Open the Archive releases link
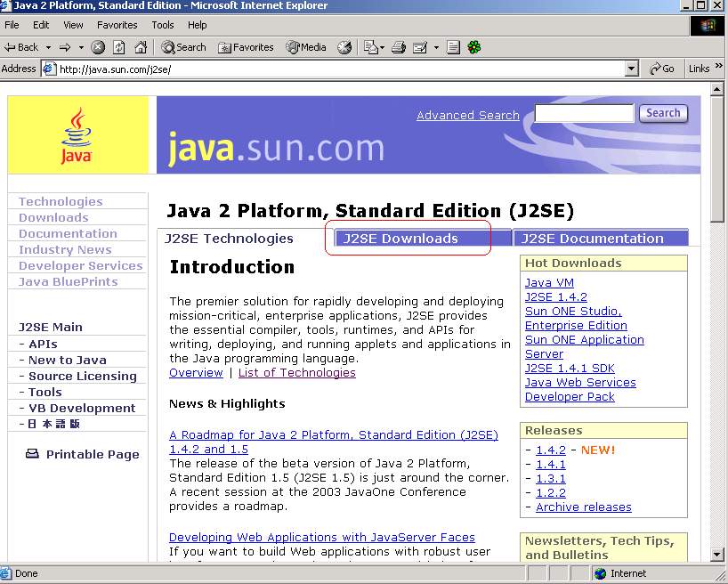 (x=584, y=507)
